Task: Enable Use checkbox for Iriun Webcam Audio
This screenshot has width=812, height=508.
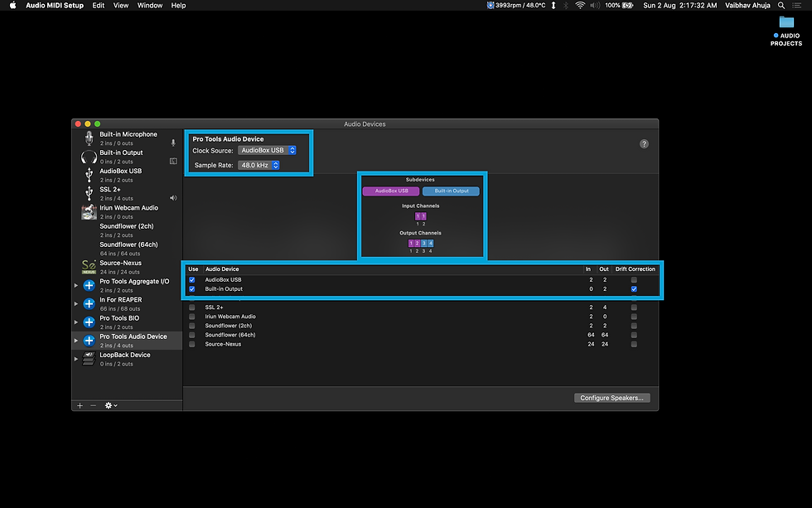Action: (x=192, y=317)
